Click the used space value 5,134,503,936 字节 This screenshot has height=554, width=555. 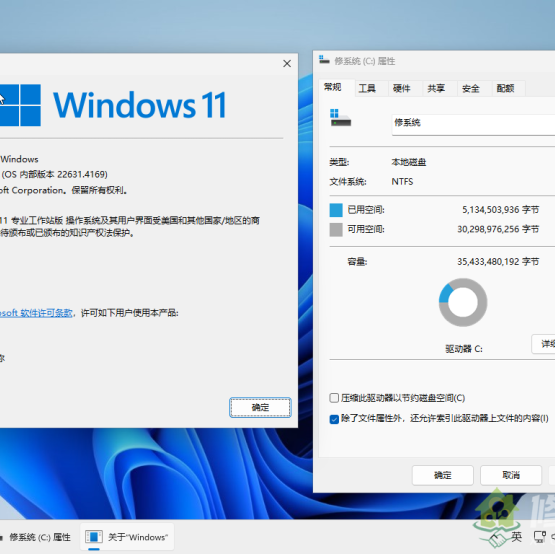coord(500,210)
